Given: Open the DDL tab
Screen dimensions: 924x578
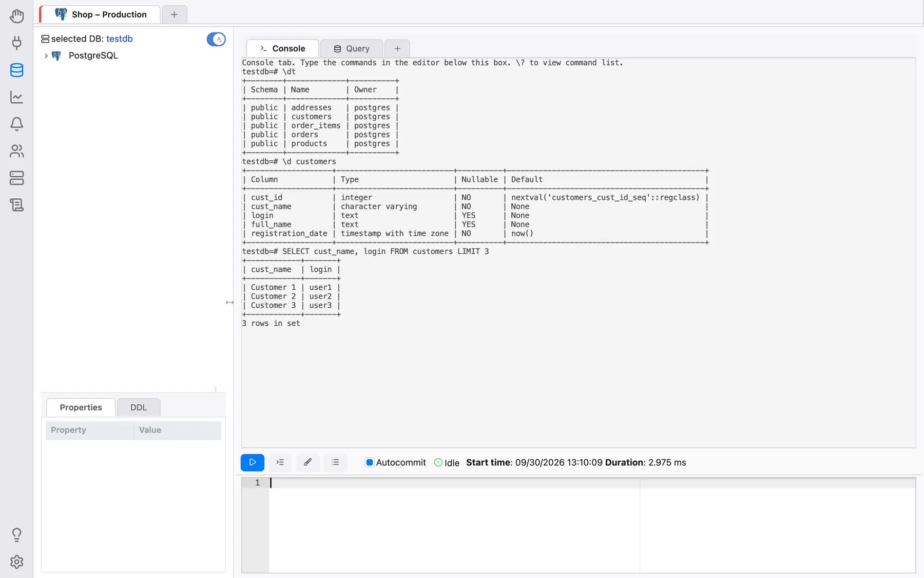Looking at the screenshot, I should pos(139,407).
